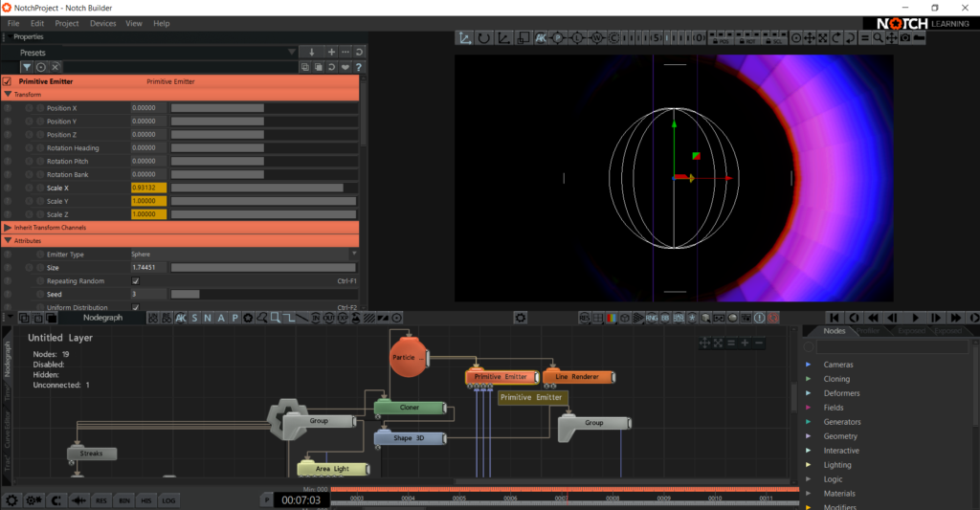Open the Emitter Type dropdown
The width and height of the screenshot is (980, 510).
click(x=244, y=254)
